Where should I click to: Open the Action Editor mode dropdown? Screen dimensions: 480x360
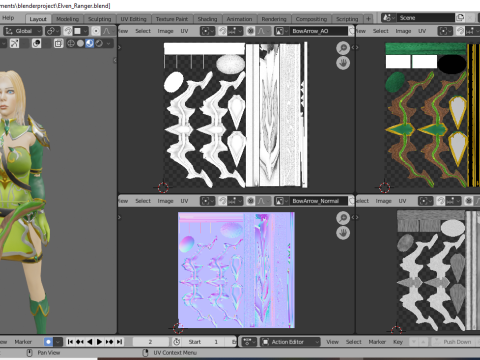click(290, 342)
